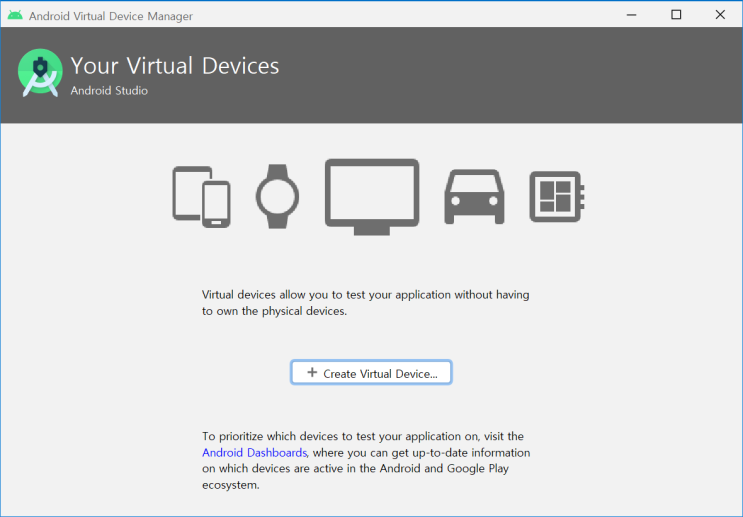Image resolution: width=743 pixels, height=517 pixels.
Task: Click the "Android Virtual Device Manager" window title
Action: click(111, 16)
